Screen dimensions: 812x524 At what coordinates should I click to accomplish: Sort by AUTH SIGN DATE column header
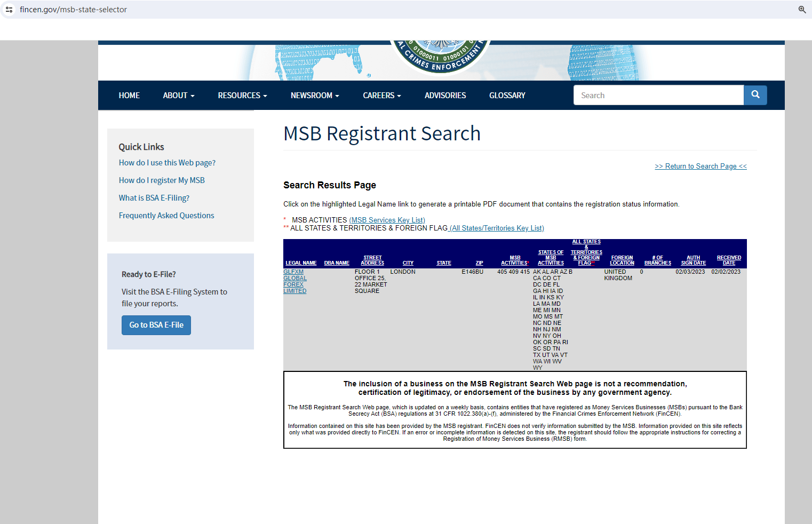694,260
